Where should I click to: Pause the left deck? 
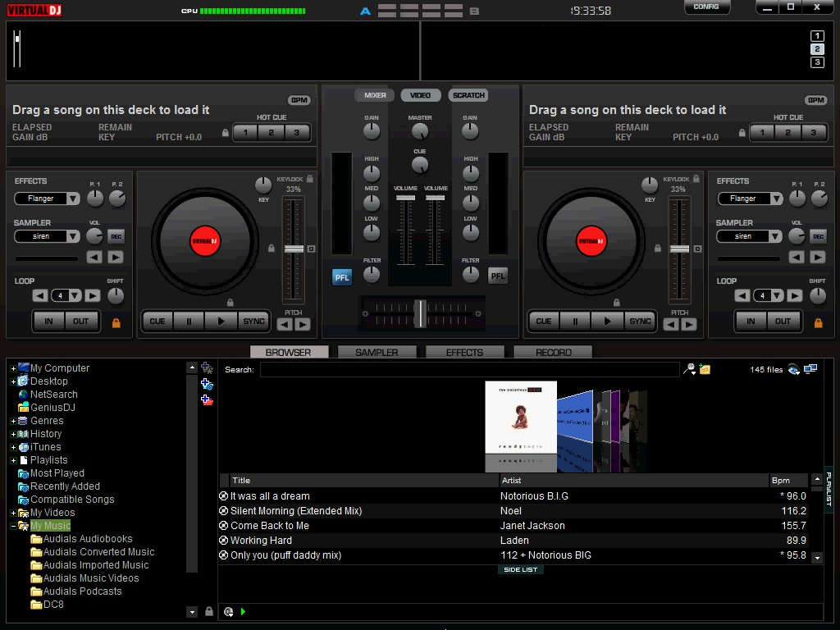189,322
